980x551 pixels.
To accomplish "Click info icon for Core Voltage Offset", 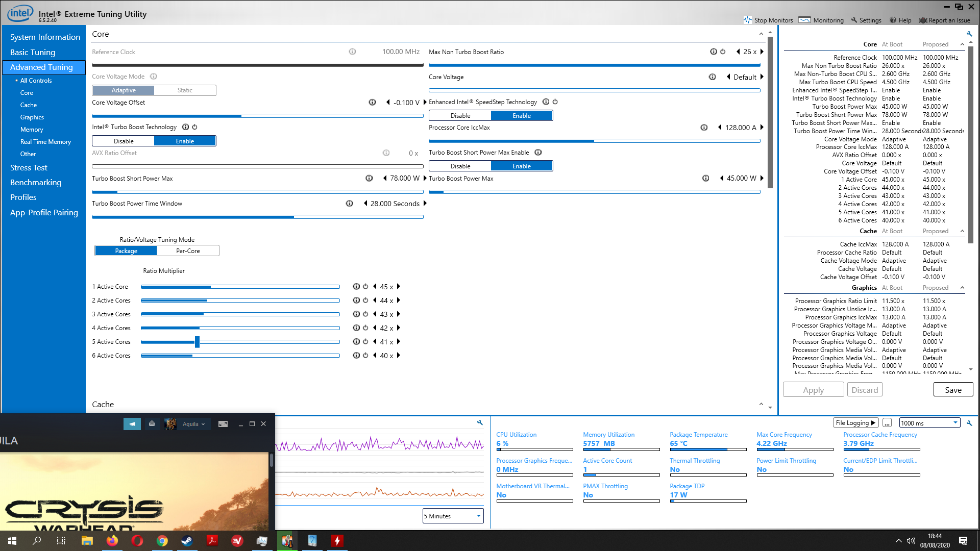I will [x=372, y=103].
